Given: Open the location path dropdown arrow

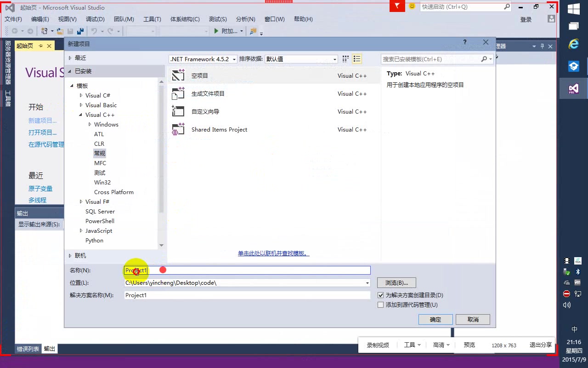Looking at the screenshot, I should click(x=367, y=283).
